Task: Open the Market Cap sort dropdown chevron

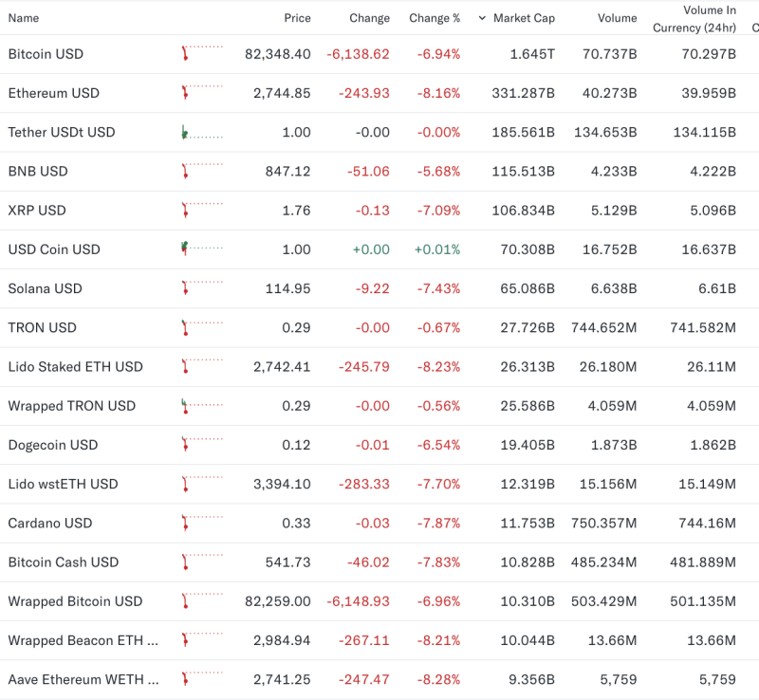Action: tap(482, 17)
